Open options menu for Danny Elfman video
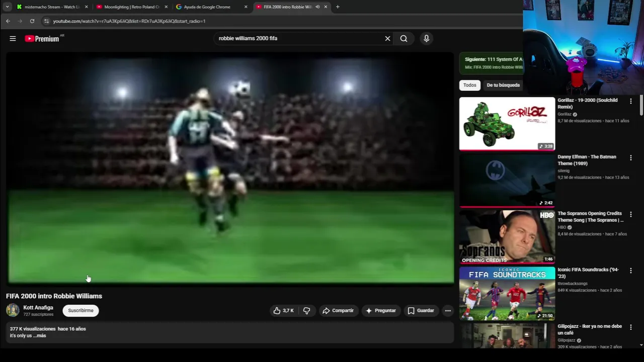The width and height of the screenshot is (644, 362). pyautogui.click(x=630, y=158)
